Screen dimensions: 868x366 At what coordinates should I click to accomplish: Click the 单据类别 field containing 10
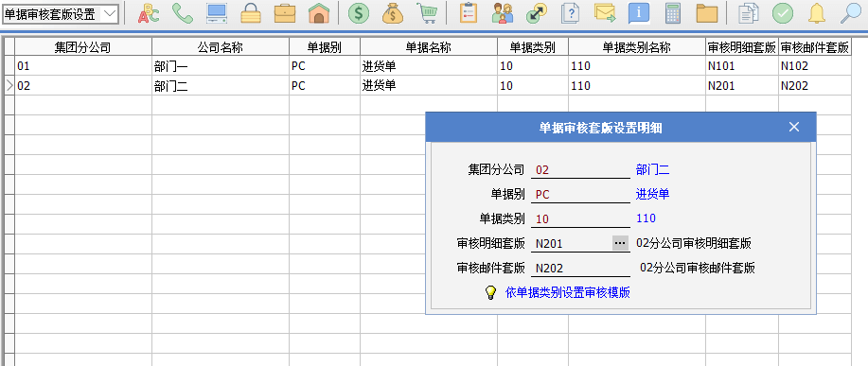[580, 218]
